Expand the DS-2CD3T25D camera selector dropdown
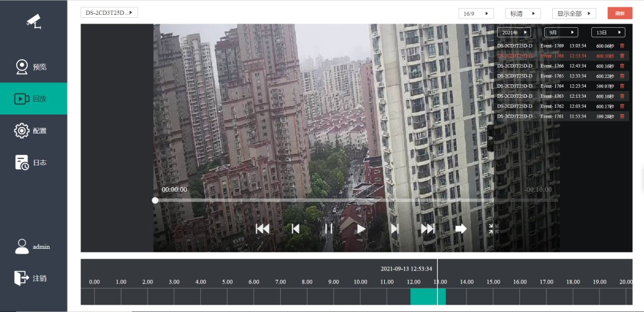 pyautogui.click(x=109, y=13)
